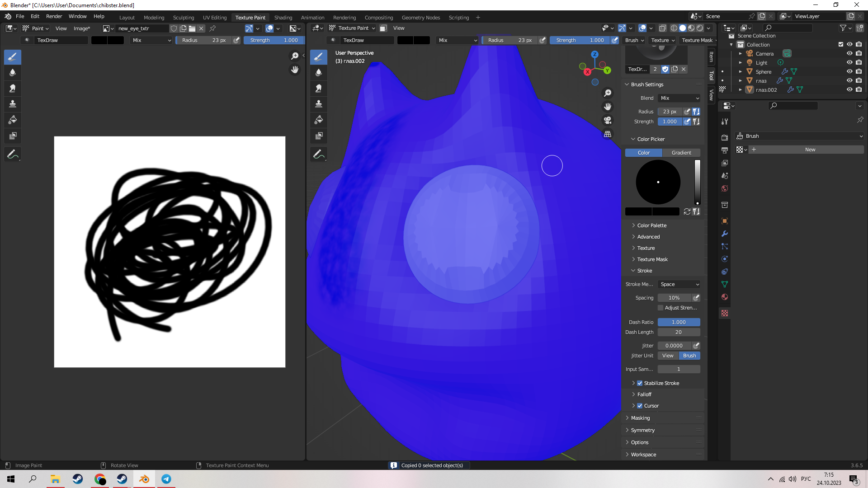Open the Render menu
This screenshot has height=488, width=868.
click(x=54, y=16)
